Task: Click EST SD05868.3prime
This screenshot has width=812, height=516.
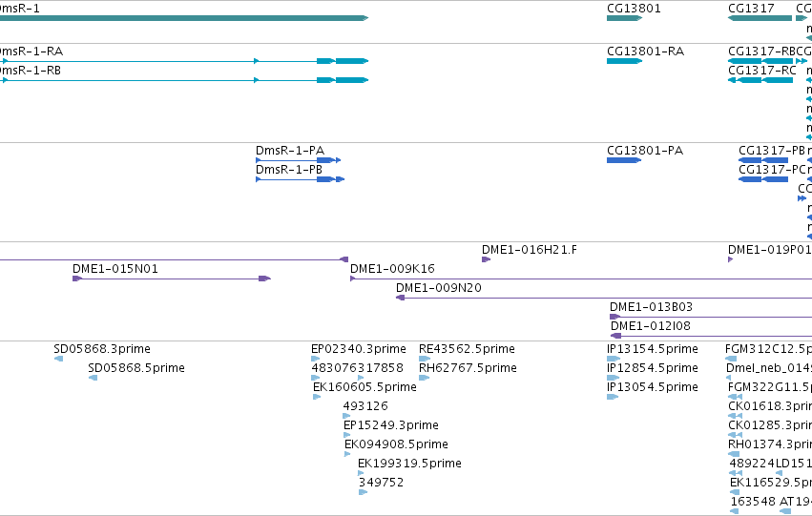Action: 58,358
